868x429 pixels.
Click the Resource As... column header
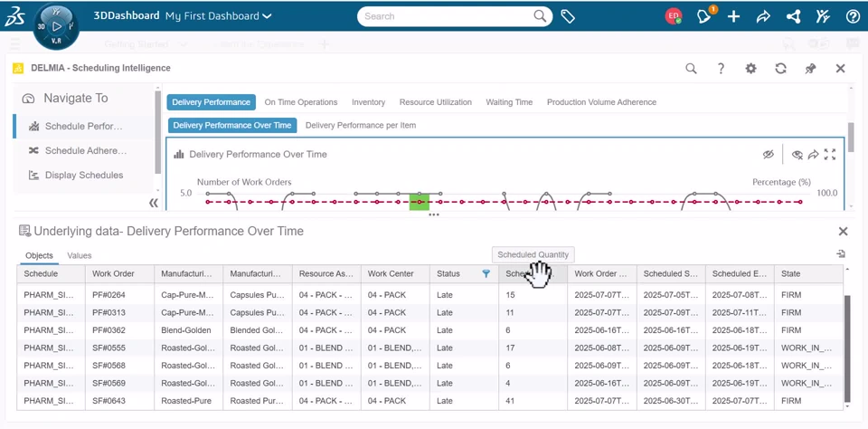pyautogui.click(x=326, y=274)
